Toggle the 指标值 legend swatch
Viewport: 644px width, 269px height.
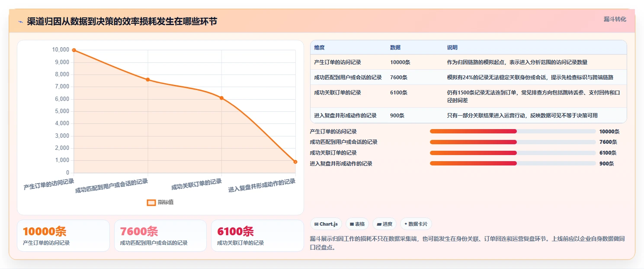point(151,202)
